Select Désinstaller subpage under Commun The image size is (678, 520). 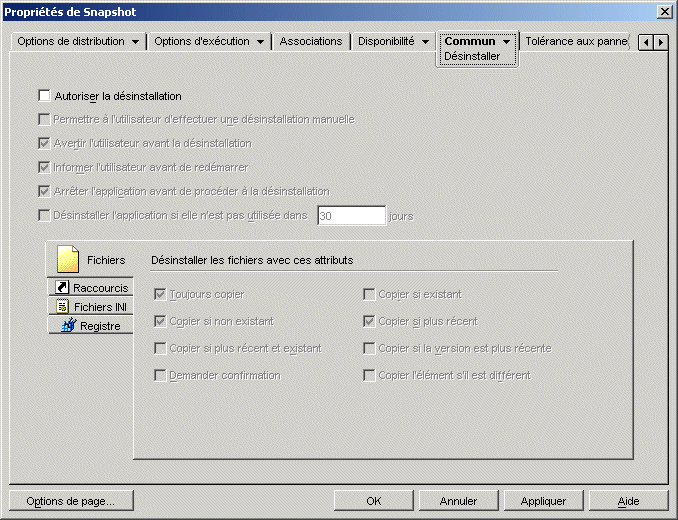click(x=472, y=56)
